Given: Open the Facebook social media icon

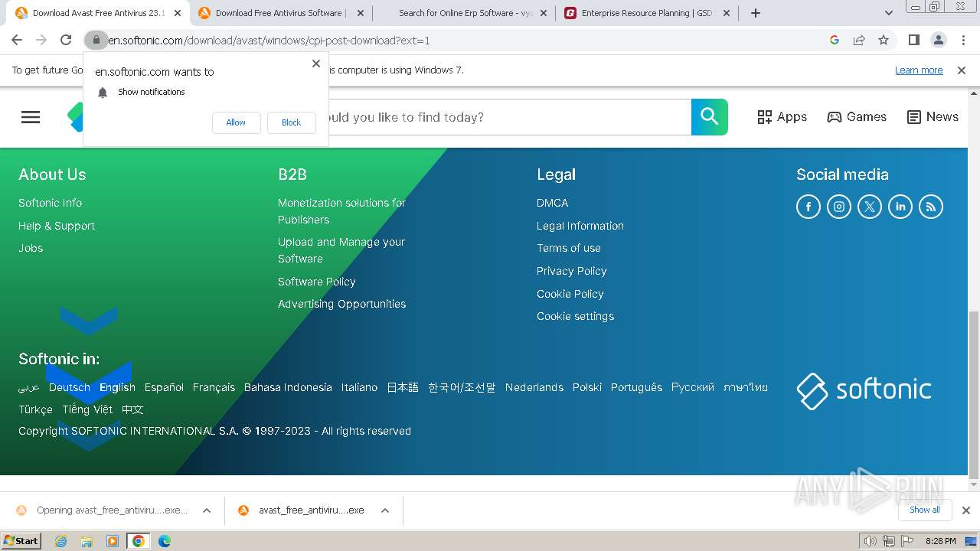Looking at the screenshot, I should (x=808, y=207).
